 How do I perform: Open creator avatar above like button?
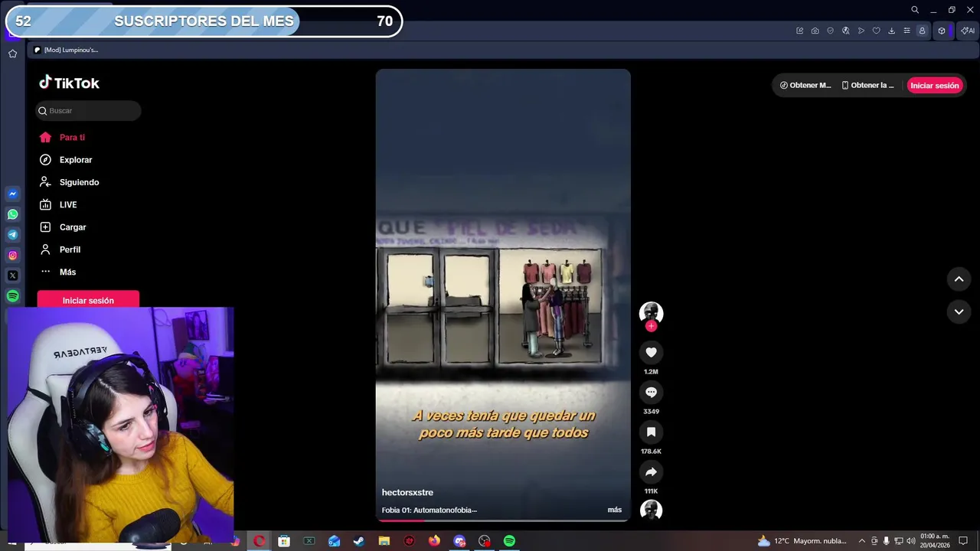coord(651,312)
